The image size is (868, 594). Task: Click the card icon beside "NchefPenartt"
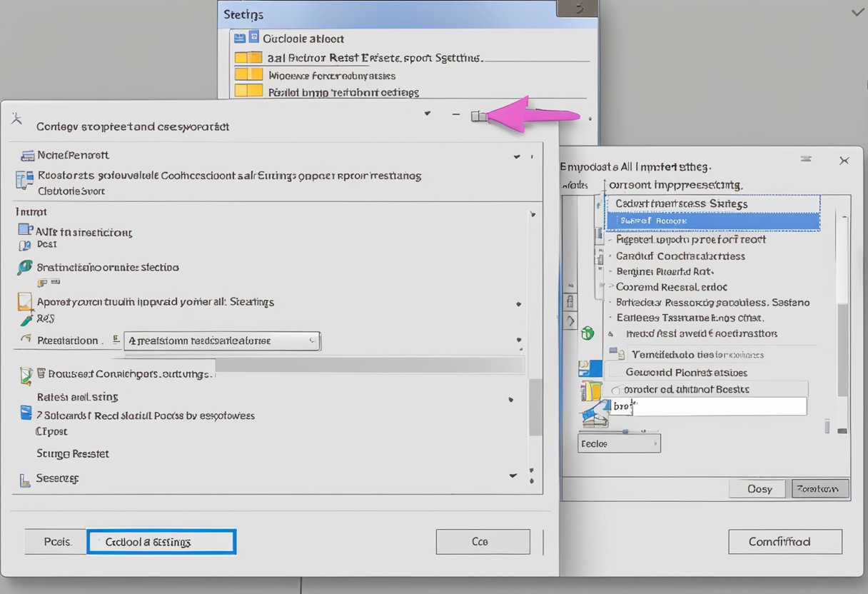(x=28, y=155)
